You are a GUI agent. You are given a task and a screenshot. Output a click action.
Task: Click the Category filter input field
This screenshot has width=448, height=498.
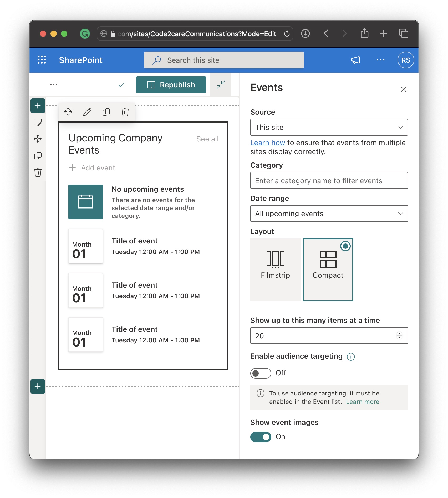[329, 180]
